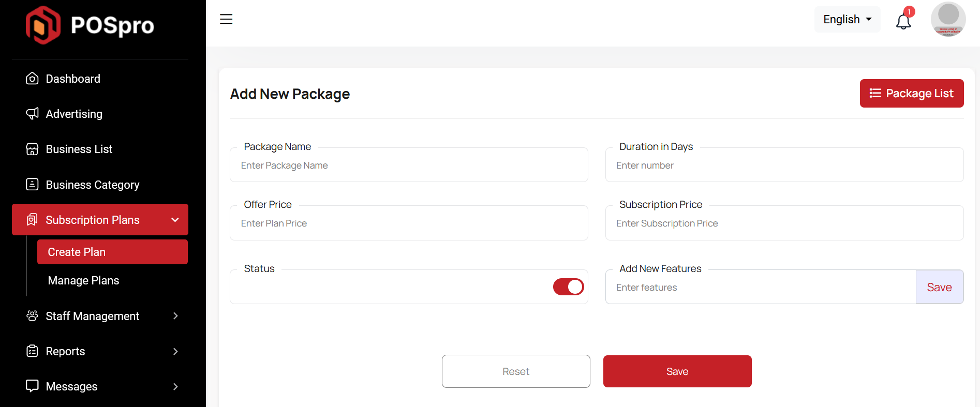Open the notification bell
Image resolution: width=980 pixels, height=407 pixels.
[x=903, y=21]
